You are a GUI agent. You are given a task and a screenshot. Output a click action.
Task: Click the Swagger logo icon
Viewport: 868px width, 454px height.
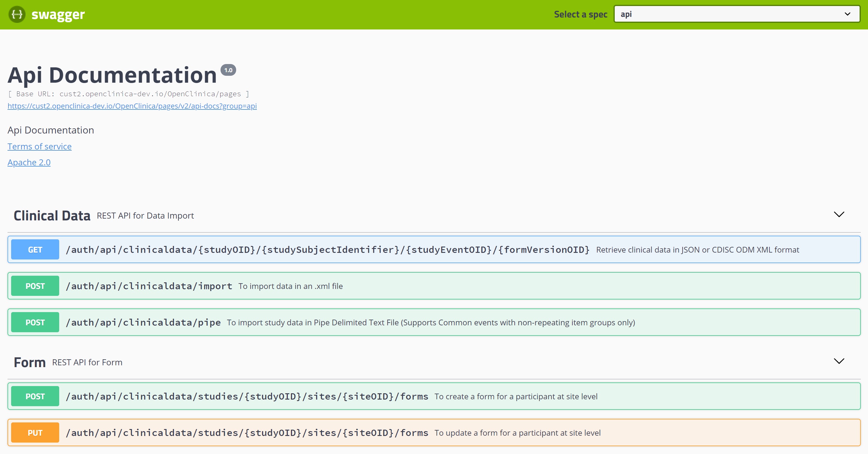[17, 14]
